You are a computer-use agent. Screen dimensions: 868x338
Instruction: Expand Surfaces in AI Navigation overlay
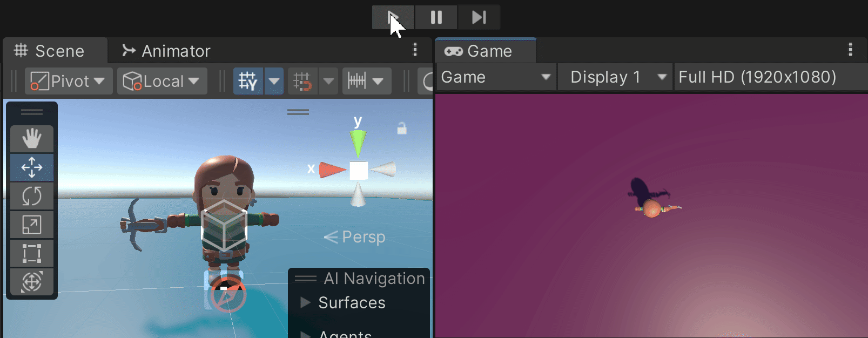pyautogui.click(x=306, y=302)
